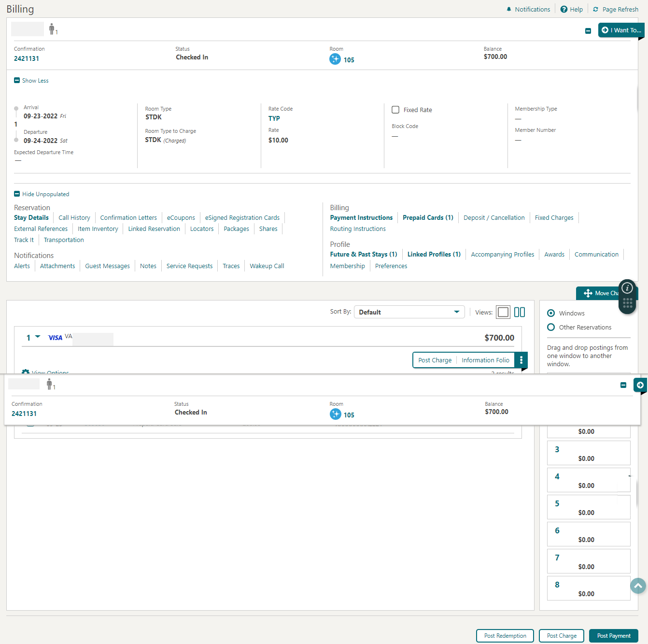Screen dimensions: 648x644
Task: Open the I Want To... menu
Action: tap(621, 30)
